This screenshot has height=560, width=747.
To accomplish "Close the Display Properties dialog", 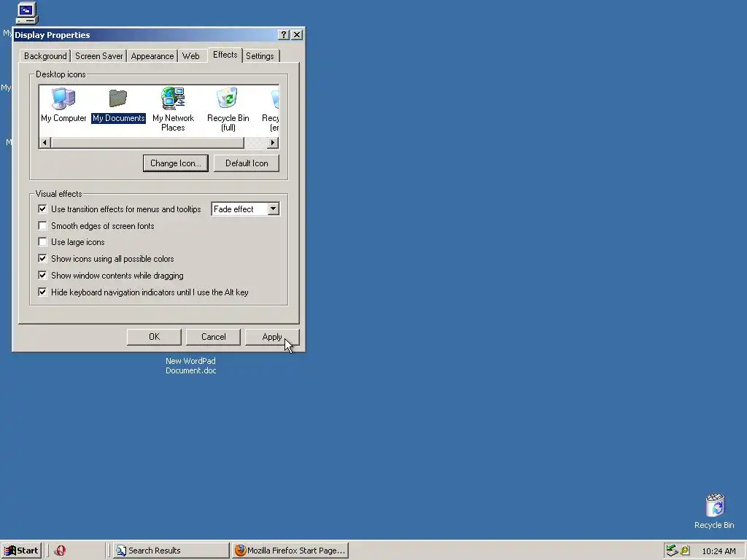I will pyautogui.click(x=297, y=35).
